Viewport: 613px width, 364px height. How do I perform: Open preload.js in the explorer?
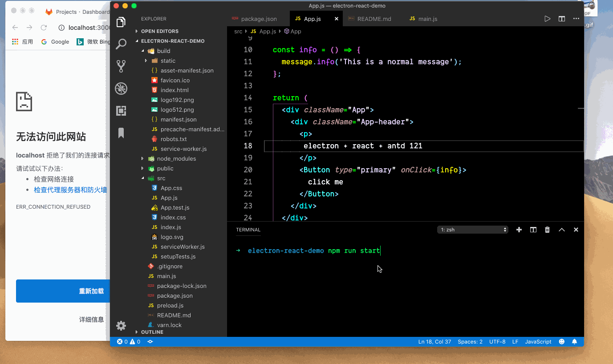tap(170, 305)
